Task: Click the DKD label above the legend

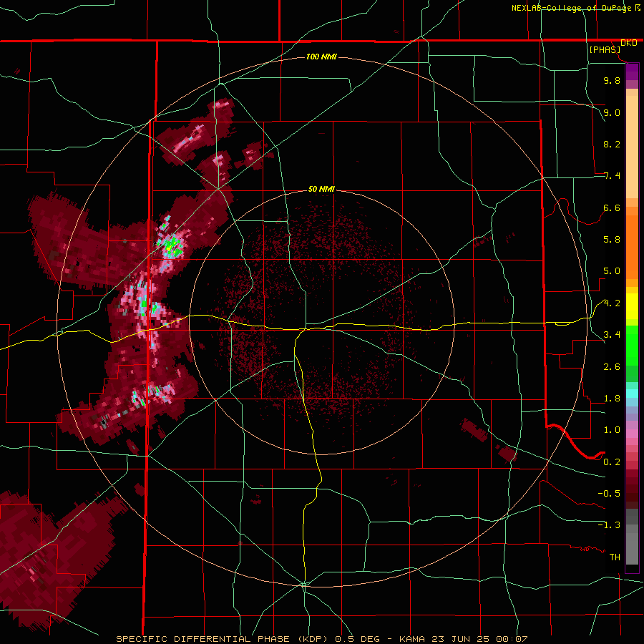Action: click(x=629, y=42)
